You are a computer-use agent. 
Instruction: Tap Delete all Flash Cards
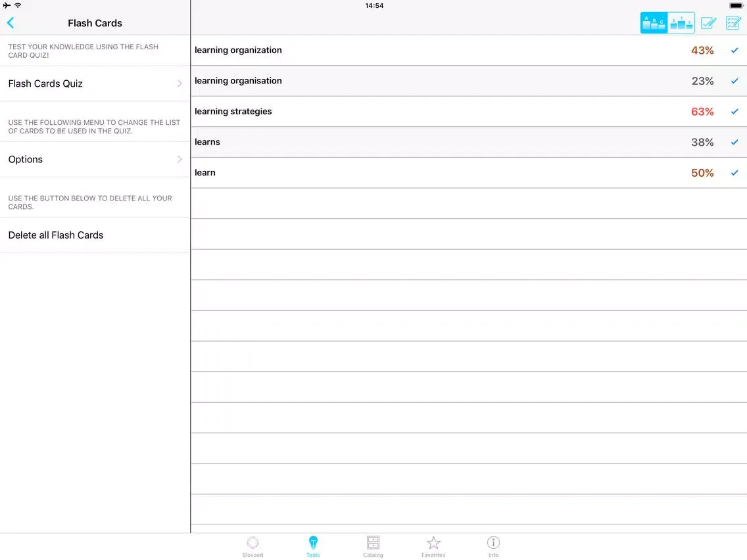(95, 235)
